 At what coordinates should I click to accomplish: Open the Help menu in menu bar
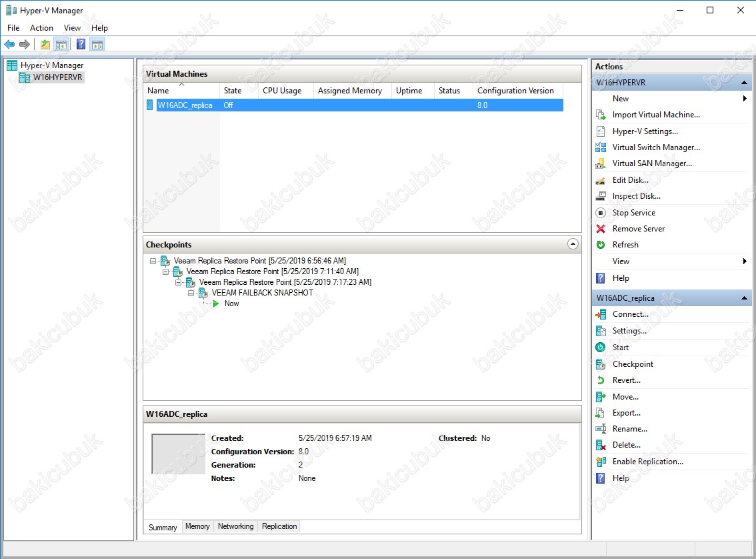[x=99, y=28]
